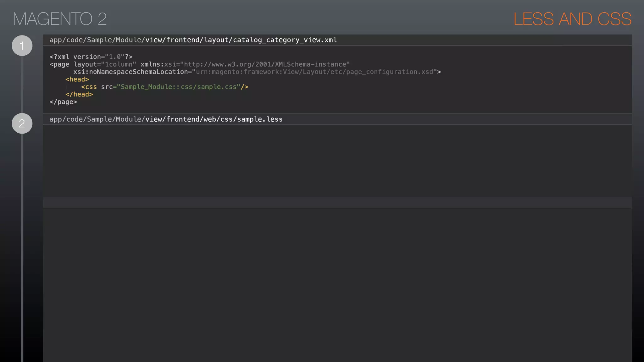Click the urn:magento page_configuration.xsd value
This screenshot has width=644, height=362.
click(x=315, y=72)
